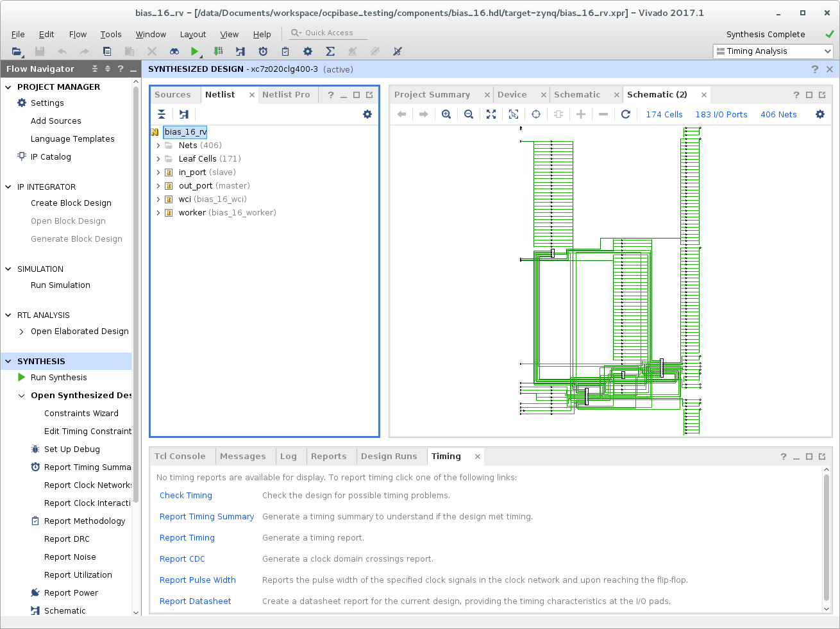Open the Flow menu
Viewport: 840px width, 629px height.
pyautogui.click(x=78, y=35)
